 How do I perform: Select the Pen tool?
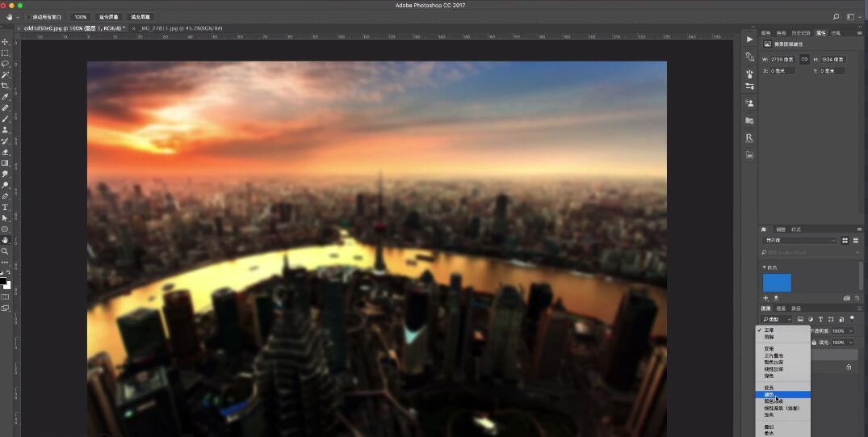click(x=6, y=196)
